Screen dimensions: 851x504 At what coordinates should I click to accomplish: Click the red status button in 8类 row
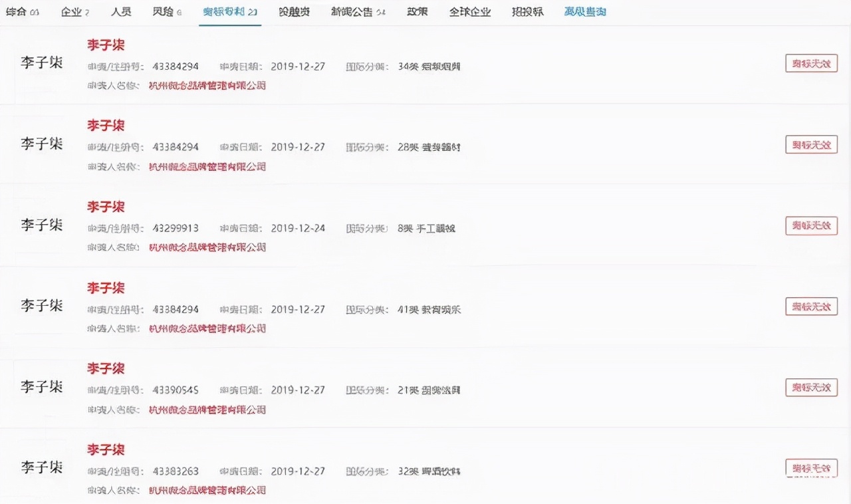pos(811,225)
